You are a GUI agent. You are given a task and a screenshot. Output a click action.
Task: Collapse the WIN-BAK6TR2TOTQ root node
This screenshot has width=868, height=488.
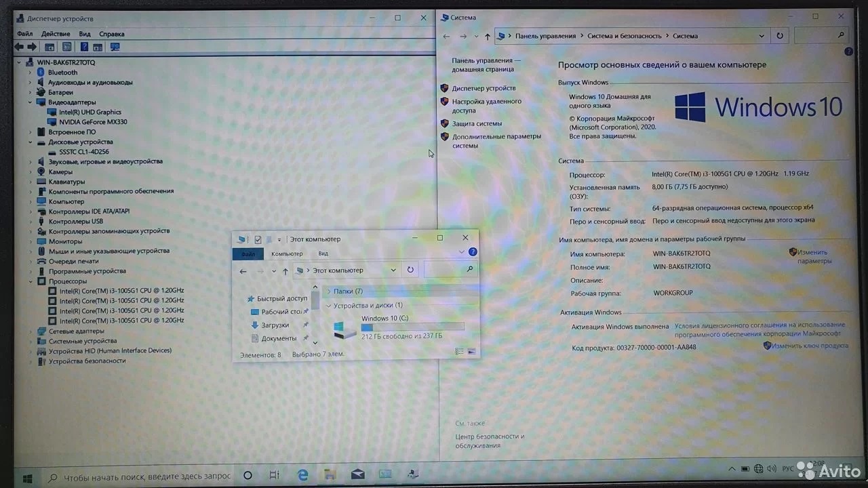pos(20,62)
